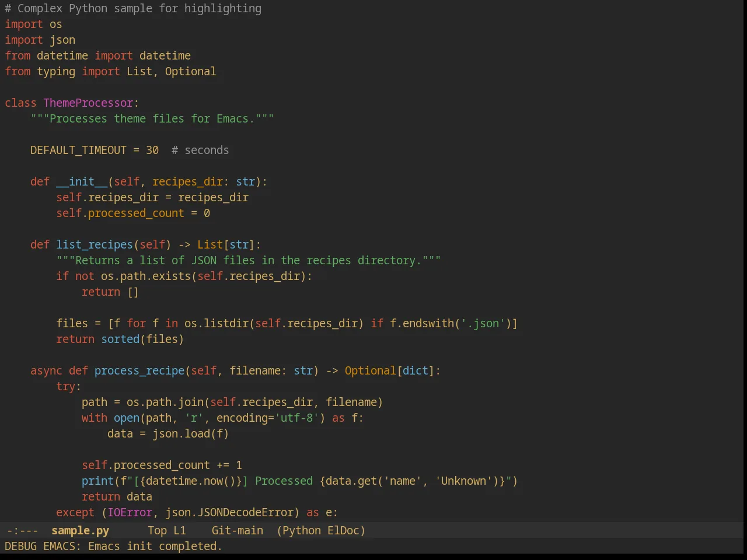Click the 'Returns a list of JSON files' docstring
747x560 pixels.
[x=249, y=261]
